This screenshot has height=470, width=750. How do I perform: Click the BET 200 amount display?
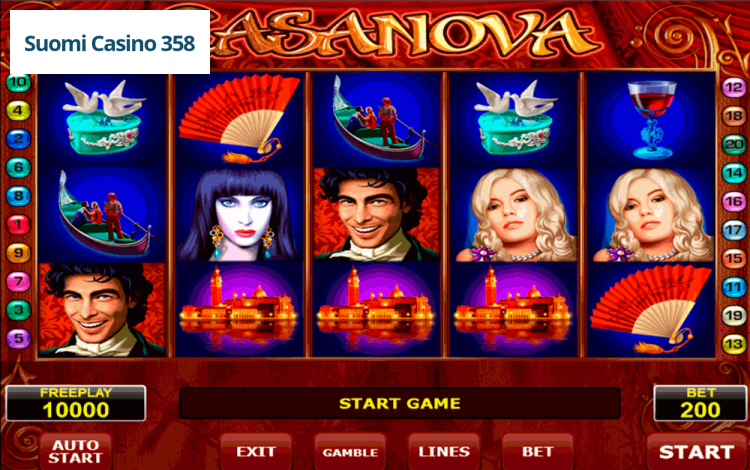pyautogui.click(x=700, y=404)
